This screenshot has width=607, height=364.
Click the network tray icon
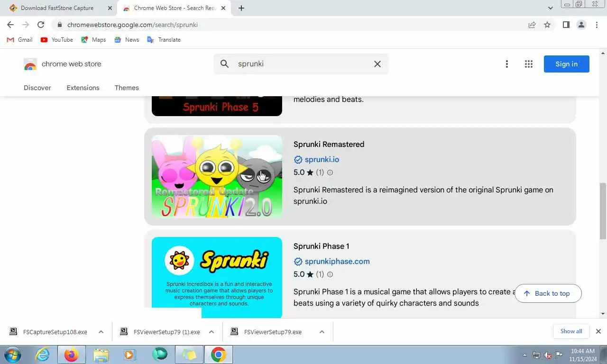[x=536, y=355]
